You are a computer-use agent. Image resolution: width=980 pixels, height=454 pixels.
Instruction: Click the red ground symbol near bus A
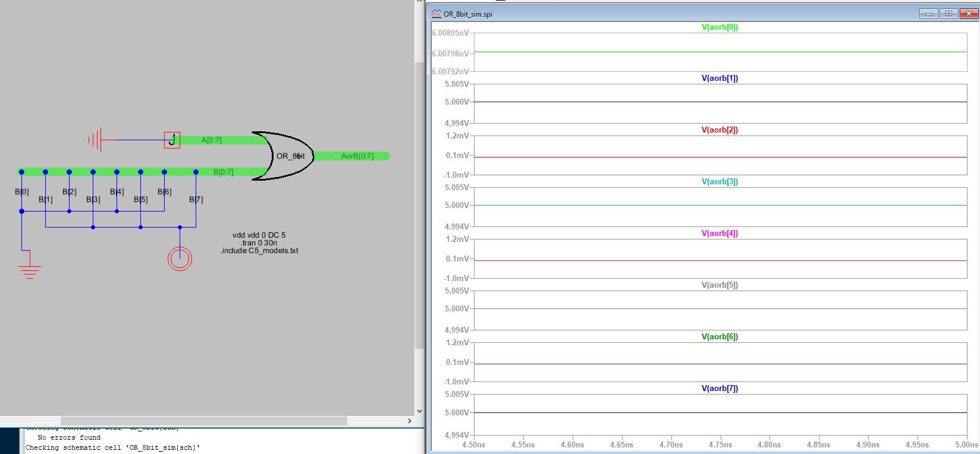(x=95, y=140)
